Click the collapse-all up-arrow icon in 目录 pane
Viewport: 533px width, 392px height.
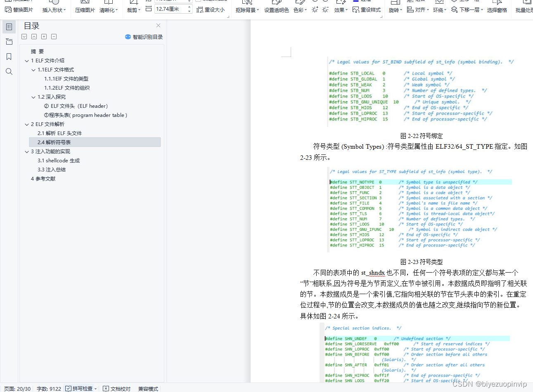[34, 37]
